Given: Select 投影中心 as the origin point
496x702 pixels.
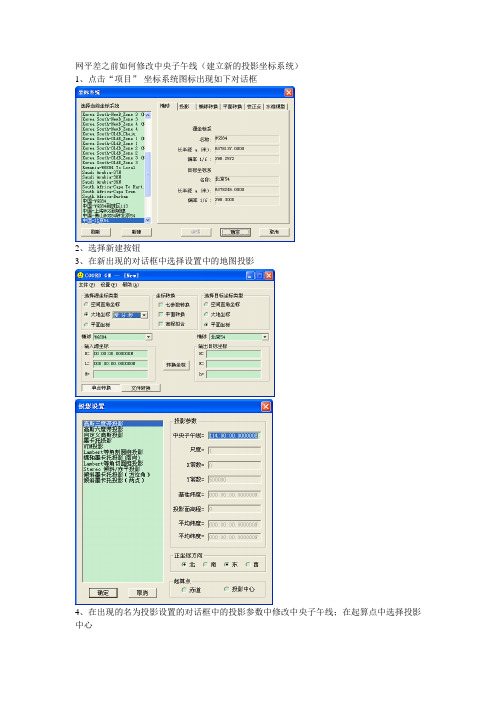Looking at the screenshot, I should coord(227,589).
